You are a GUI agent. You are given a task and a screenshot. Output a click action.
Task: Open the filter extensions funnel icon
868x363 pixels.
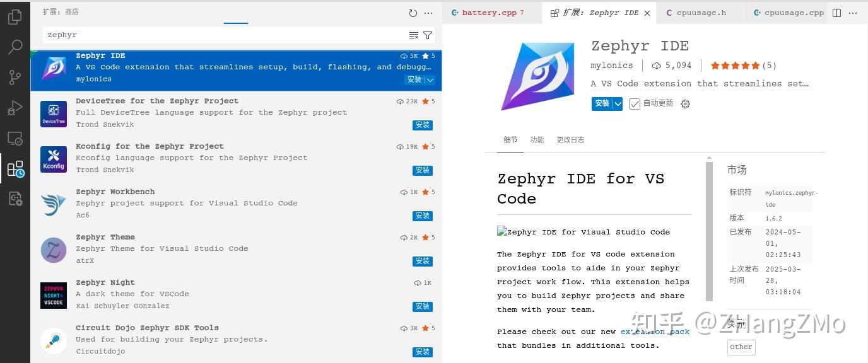point(428,35)
